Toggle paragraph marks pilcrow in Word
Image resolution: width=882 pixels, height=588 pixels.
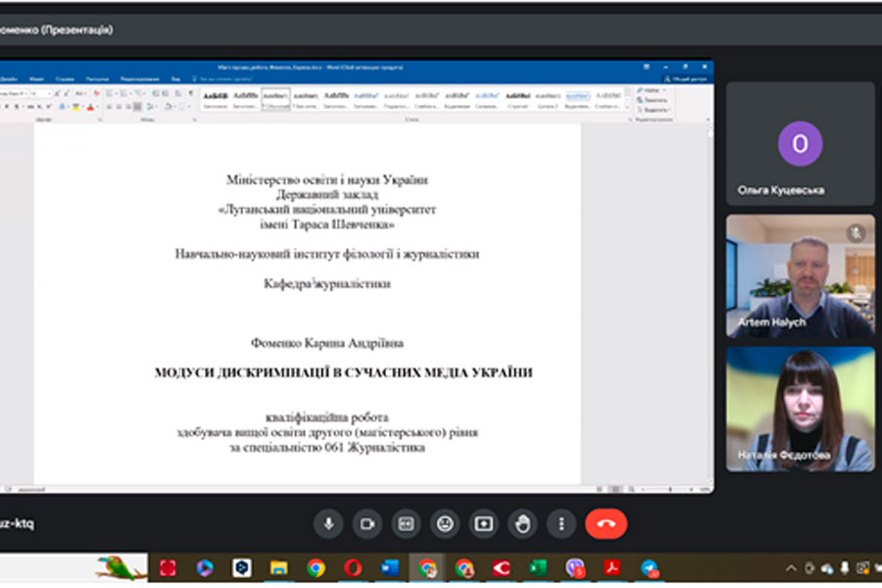[191, 93]
